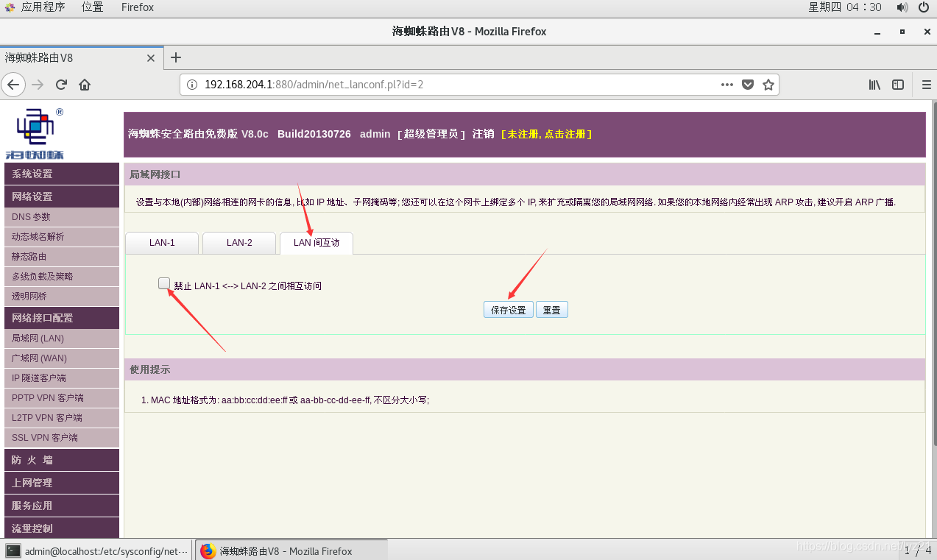Viewport: 937px width, 560px height.
Task: Open 动态域名解析 in the sidebar
Action: (x=62, y=237)
